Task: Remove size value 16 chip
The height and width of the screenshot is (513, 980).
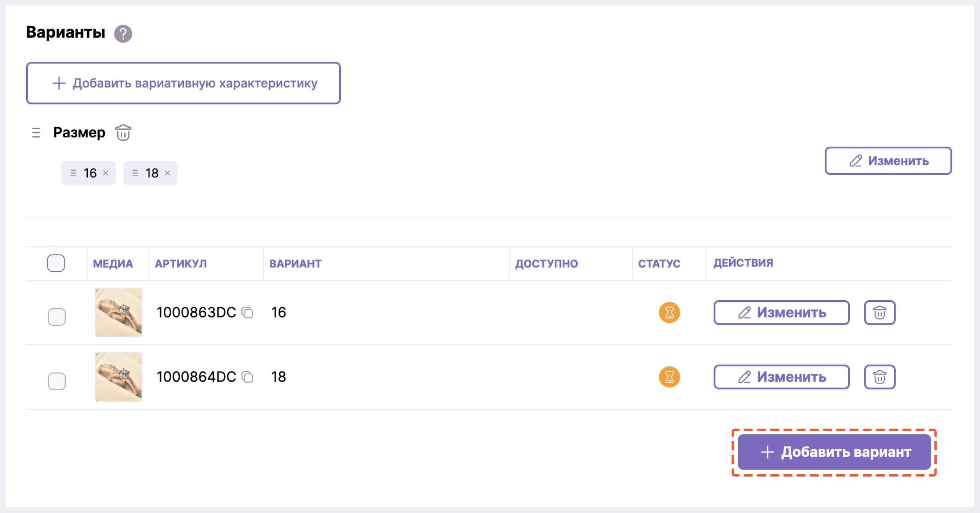Action: tap(106, 173)
